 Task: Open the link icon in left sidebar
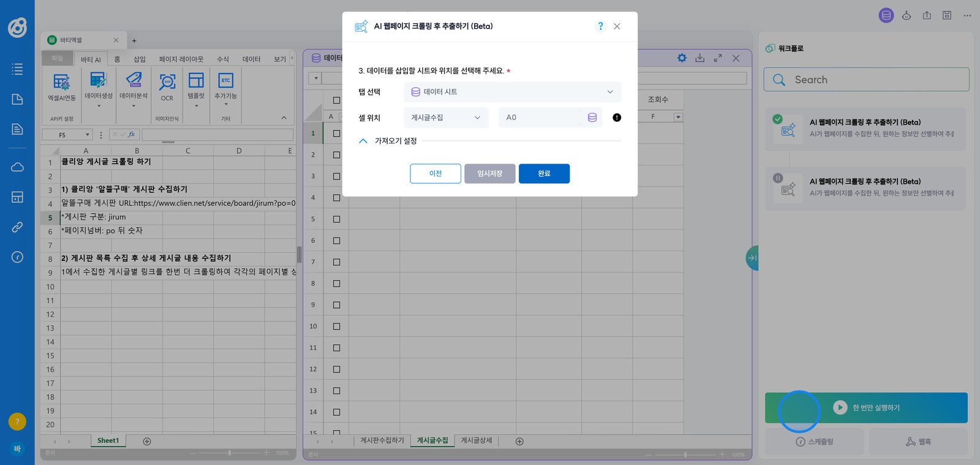[17, 227]
